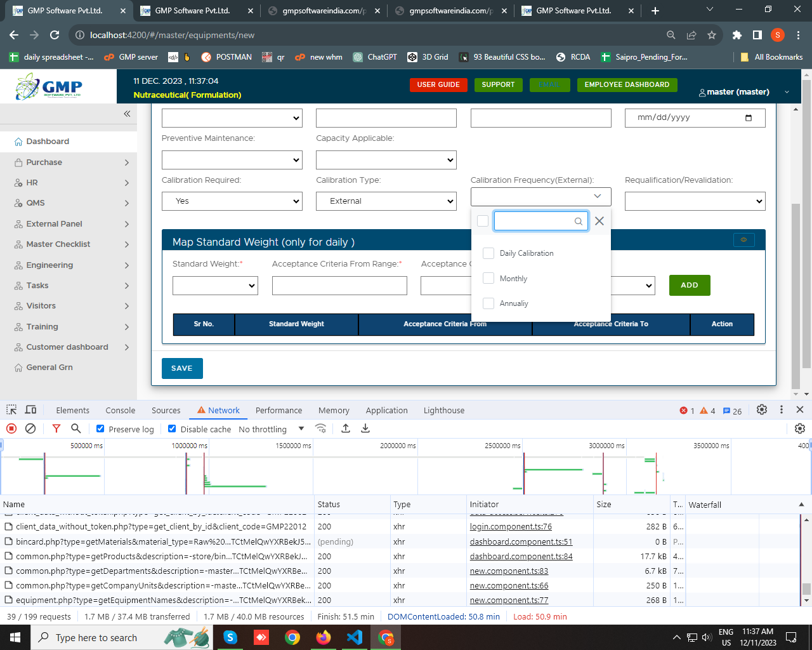Switch to the Console tab in DevTools
This screenshot has height=650, width=812.
click(121, 411)
